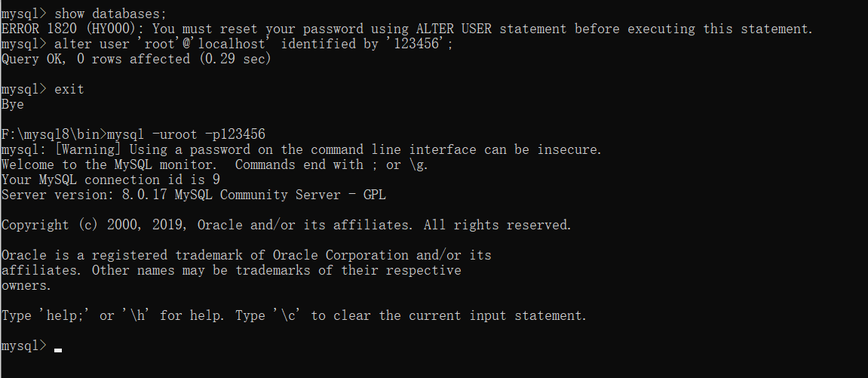Click the 'exit' command text

(69, 89)
